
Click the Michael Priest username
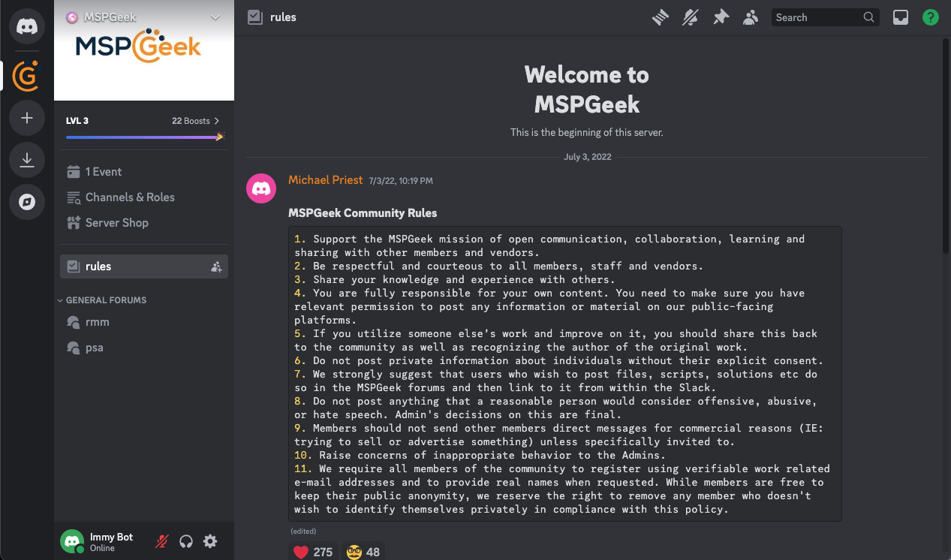click(326, 180)
